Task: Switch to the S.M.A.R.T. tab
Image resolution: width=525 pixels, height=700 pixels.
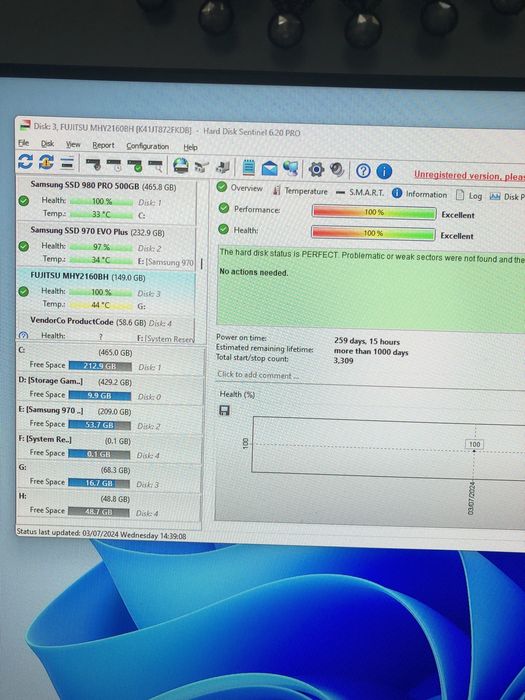Action: 360,192
